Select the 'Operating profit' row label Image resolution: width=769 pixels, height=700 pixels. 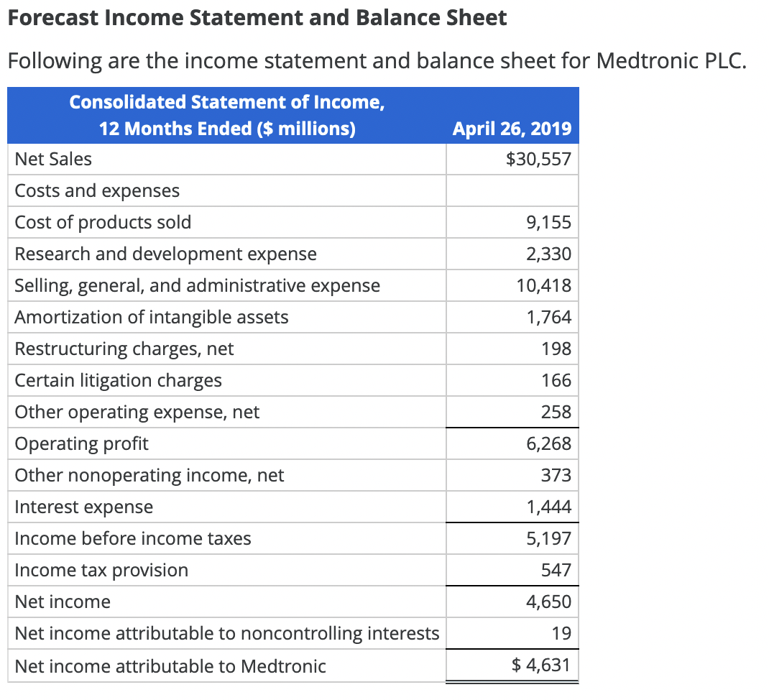coord(81,443)
